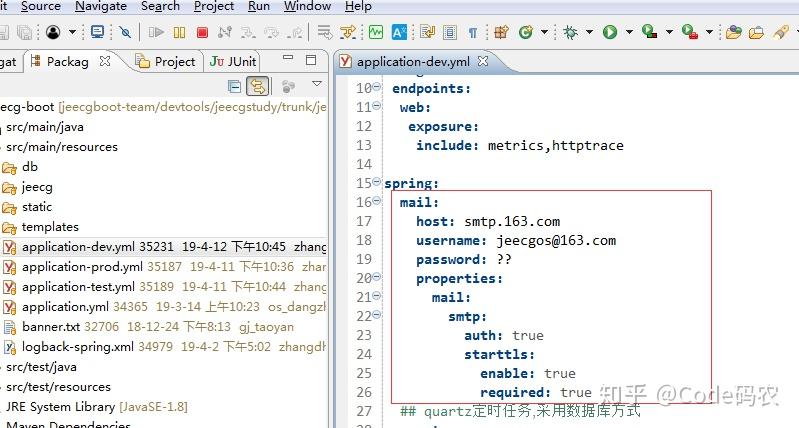Toggle Word Wrap icon in toolbar
The height and width of the screenshot is (428, 799).
point(427,33)
